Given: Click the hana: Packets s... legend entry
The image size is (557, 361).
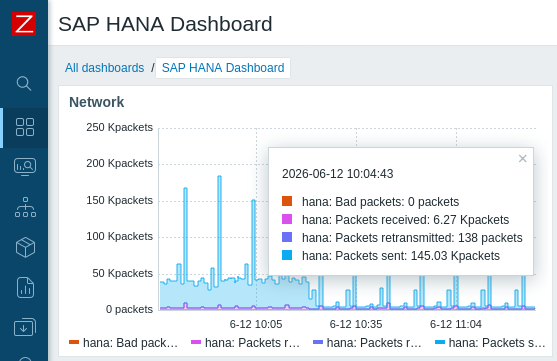Looking at the screenshot, I should click(490, 343).
